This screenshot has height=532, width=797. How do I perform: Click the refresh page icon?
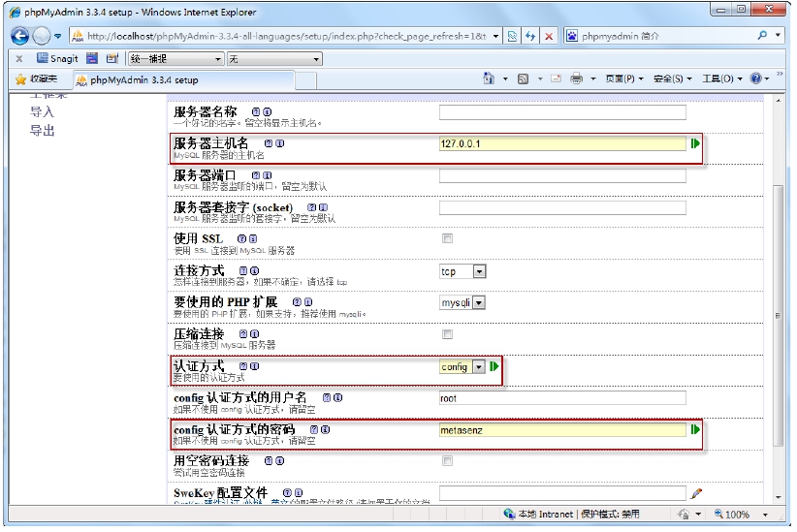pos(530,36)
